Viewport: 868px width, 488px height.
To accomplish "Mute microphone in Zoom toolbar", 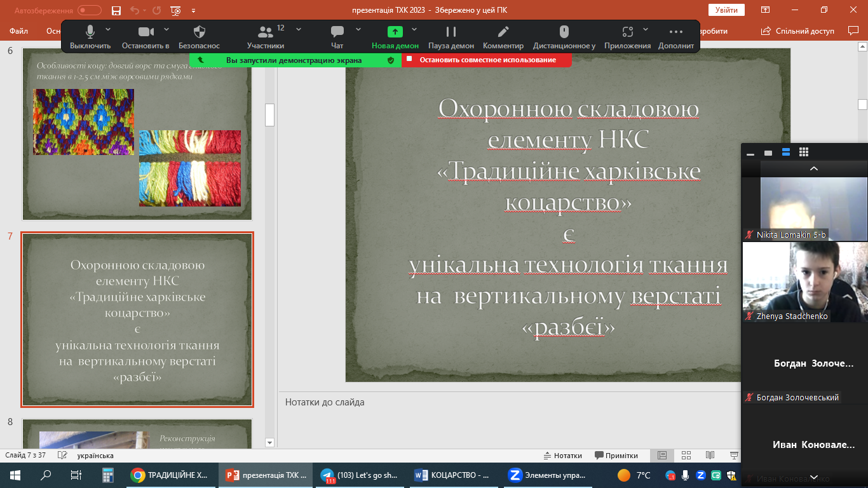I will [90, 37].
